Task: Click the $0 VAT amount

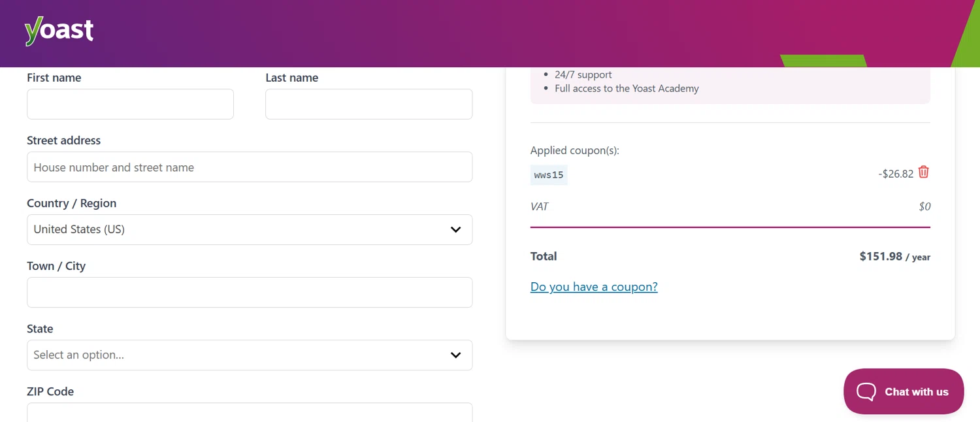Action: click(x=924, y=206)
